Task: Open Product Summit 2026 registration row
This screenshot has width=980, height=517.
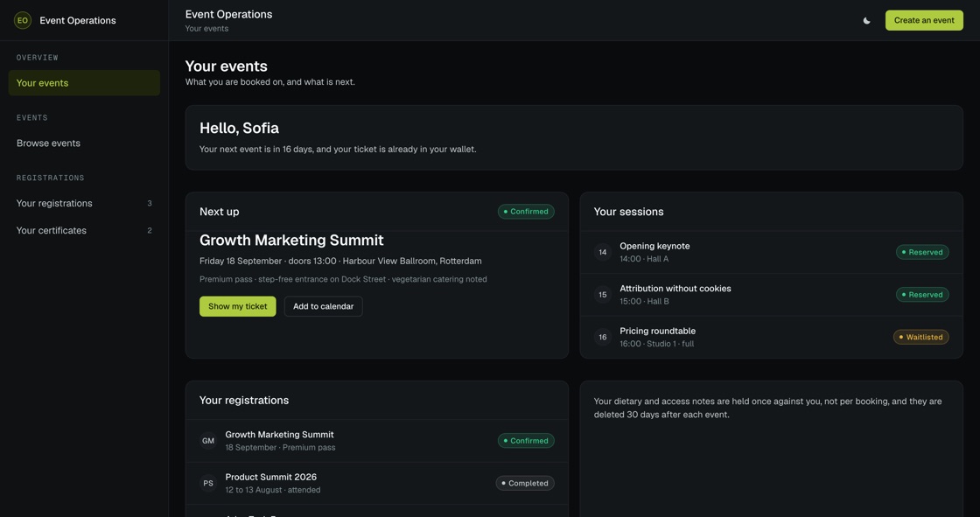Action: click(x=377, y=483)
